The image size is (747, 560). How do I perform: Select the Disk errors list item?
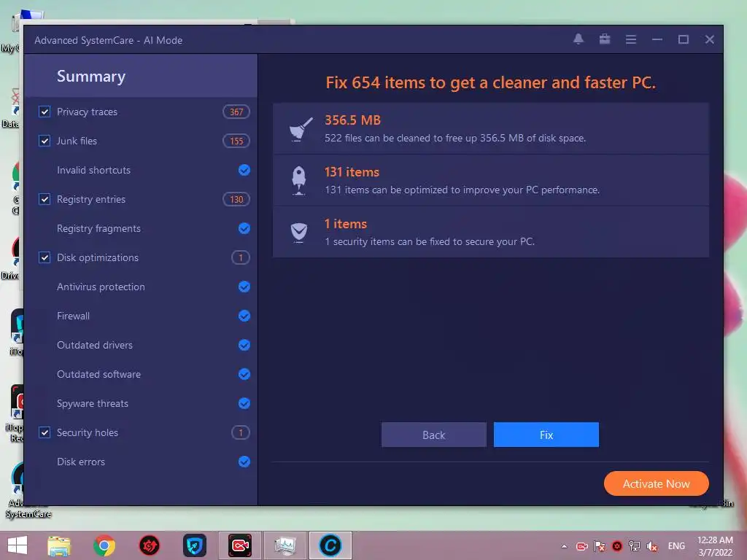pyautogui.click(x=141, y=462)
